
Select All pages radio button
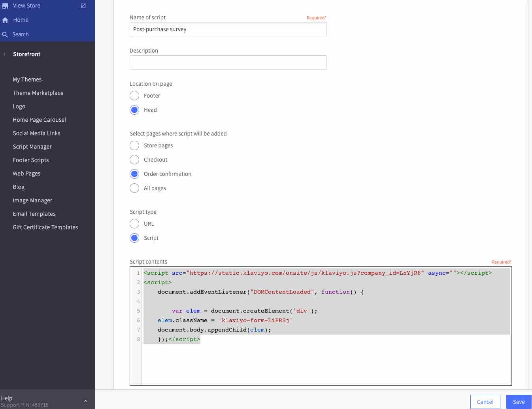[x=134, y=188]
